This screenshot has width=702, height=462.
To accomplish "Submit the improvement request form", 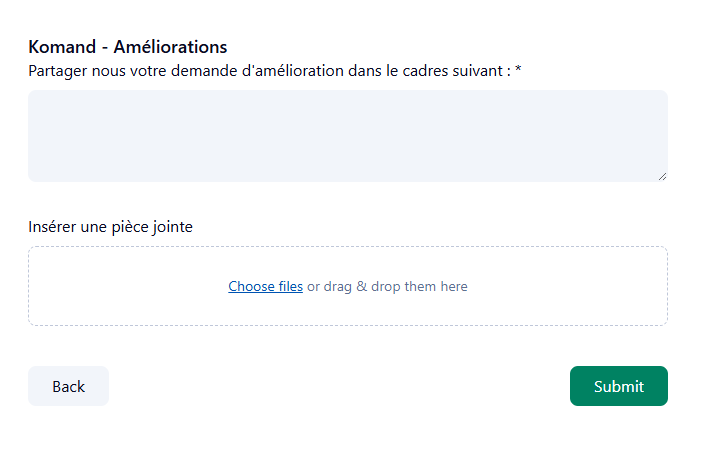I will point(618,386).
